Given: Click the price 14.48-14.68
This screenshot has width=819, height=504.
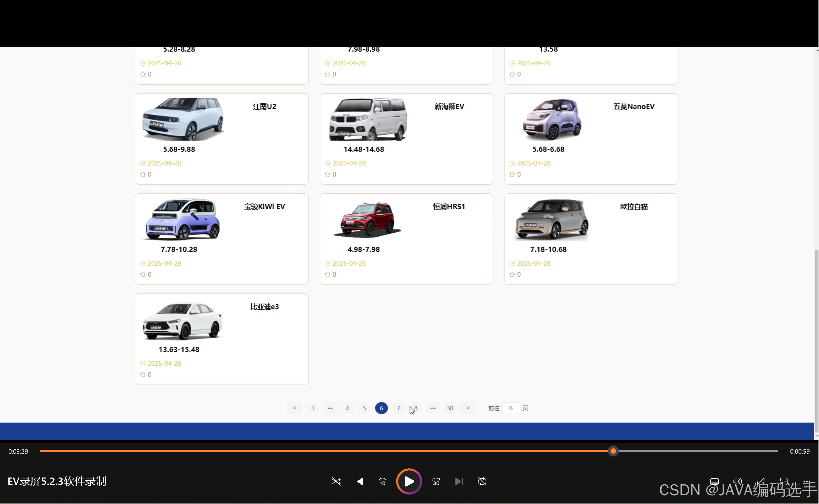Looking at the screenshot, I should click(x=364, y=149).
